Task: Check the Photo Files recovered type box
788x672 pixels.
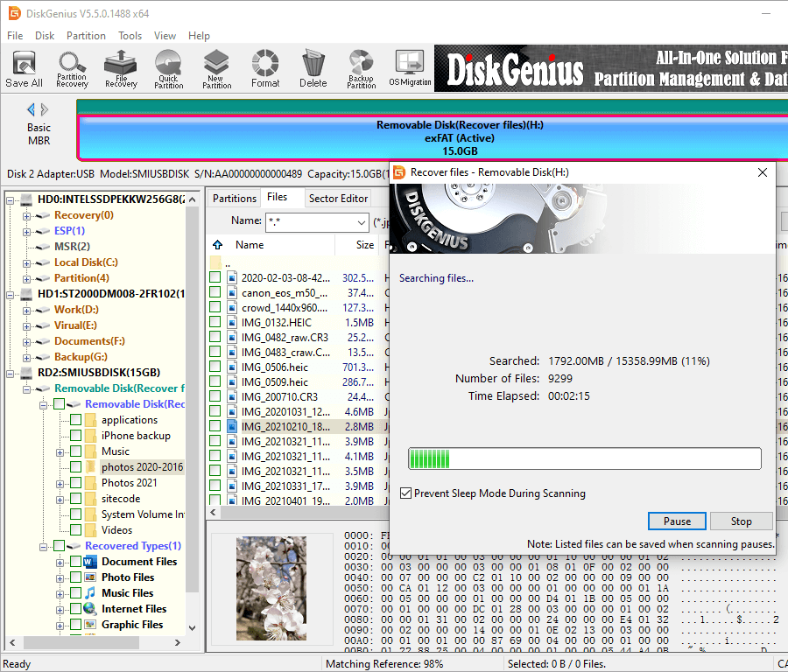Action: pos(76,577)
